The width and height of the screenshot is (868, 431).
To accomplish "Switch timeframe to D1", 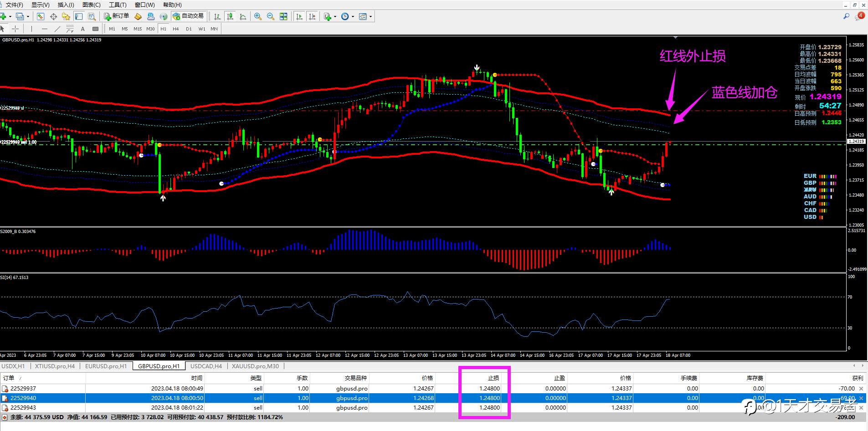I will coord(189,29).
